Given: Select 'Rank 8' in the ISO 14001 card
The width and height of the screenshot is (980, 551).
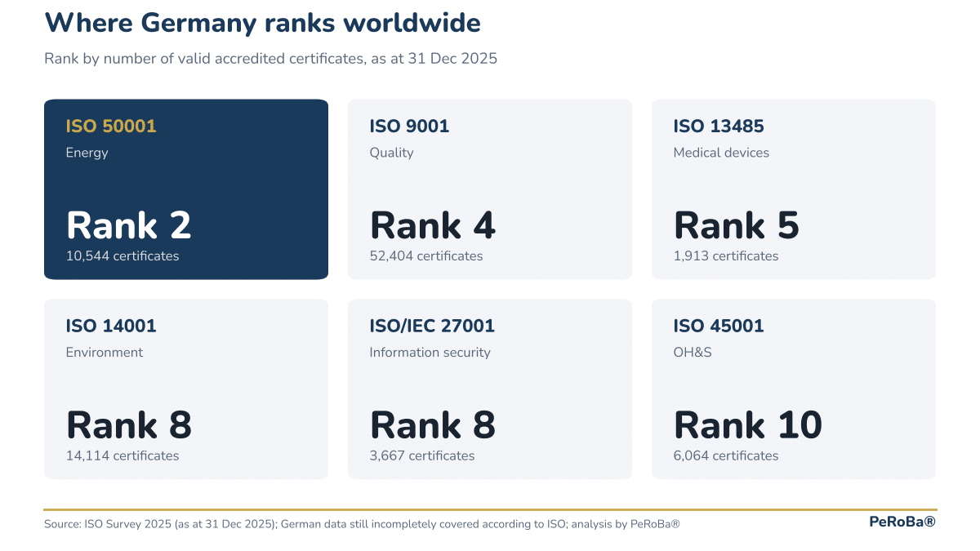Looking at the screenshot, I should click(x=129, y=426).
